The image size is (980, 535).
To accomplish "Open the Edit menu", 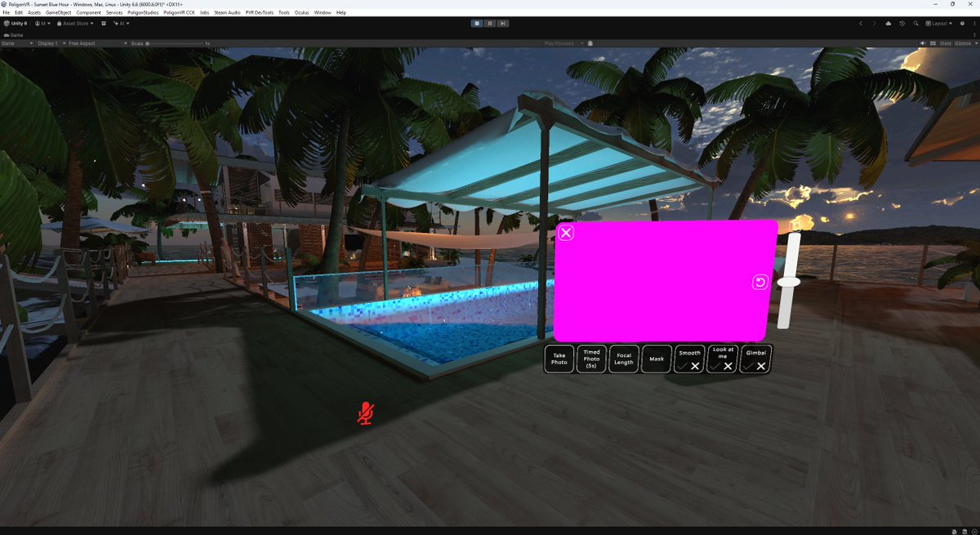I will tap(19, 13).
